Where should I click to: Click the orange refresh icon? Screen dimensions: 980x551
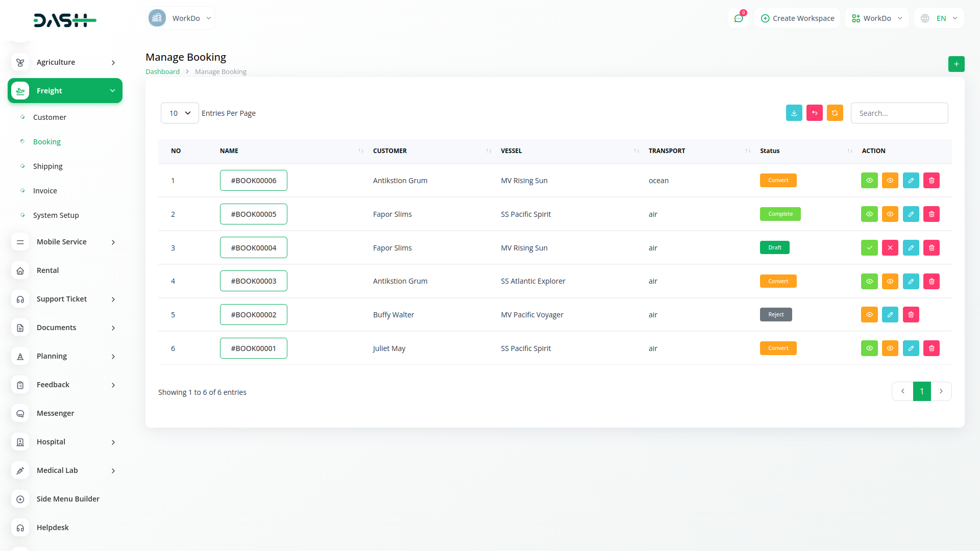(x=835, y=113)
